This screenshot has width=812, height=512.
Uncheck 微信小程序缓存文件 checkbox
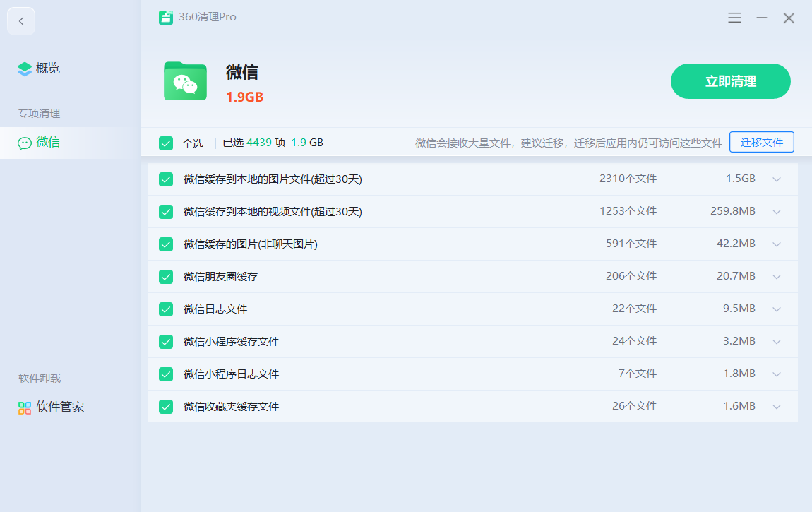point(166,342)
